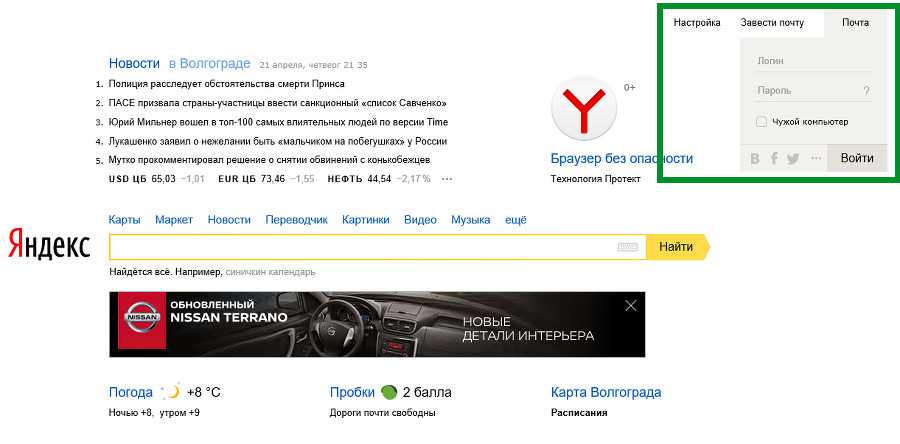Click the Twitter login icon
Image resolution: width=900 pixels, height=444 pixels.
[793, 159]
